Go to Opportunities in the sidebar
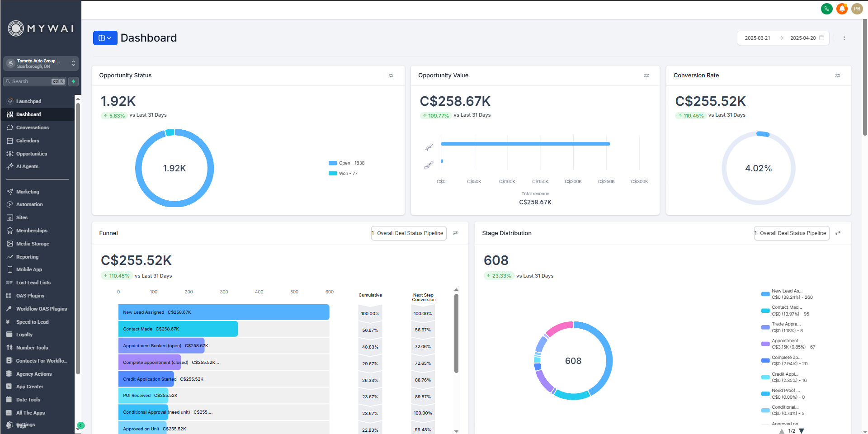 32,154
